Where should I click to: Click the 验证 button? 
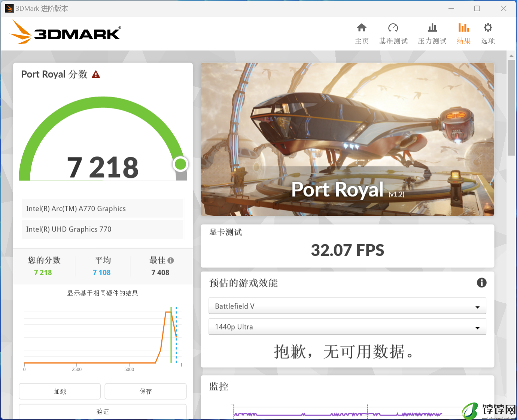(x=103, y=411)
